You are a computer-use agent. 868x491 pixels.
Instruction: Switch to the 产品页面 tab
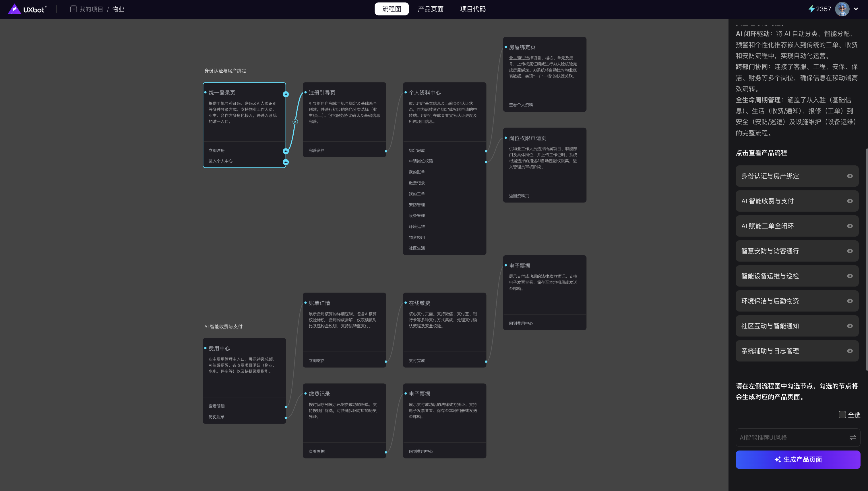(431, 9)
